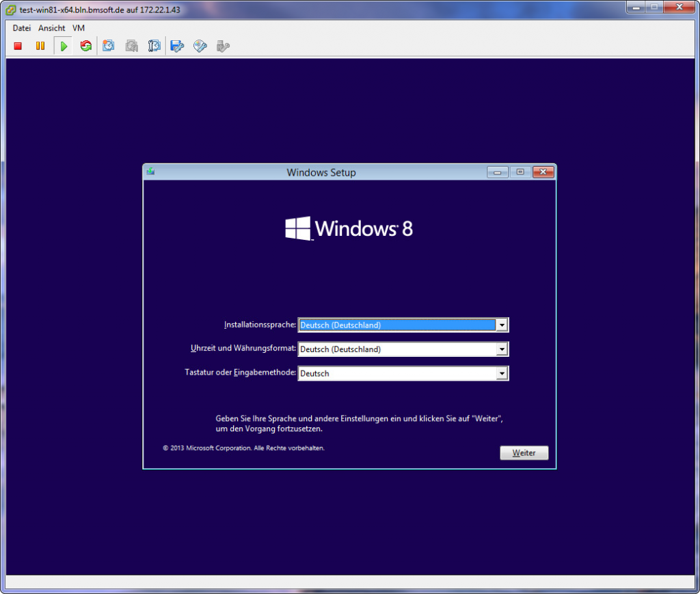Edit the virtual machine settings
The width and height of the screenshot is (700, 594).
point(177,46)
